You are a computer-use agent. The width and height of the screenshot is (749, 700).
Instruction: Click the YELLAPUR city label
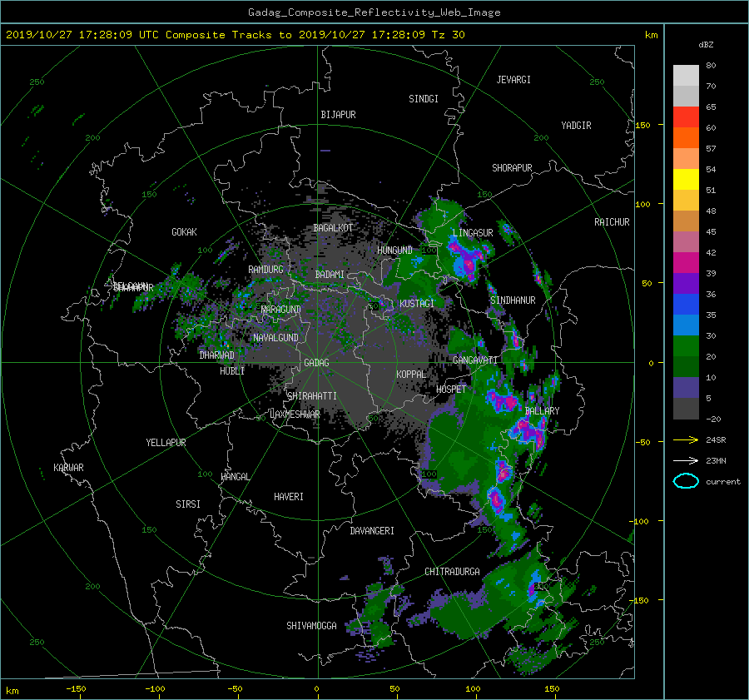166,443
